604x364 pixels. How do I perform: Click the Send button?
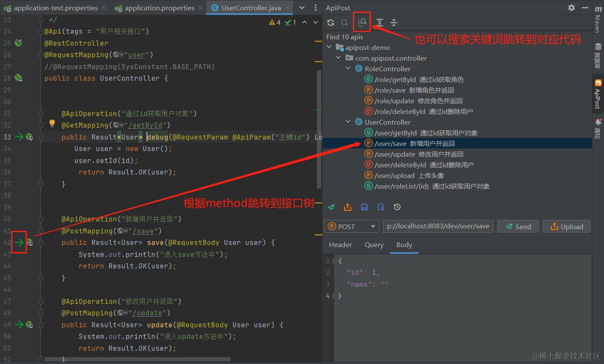pos(519,227)
